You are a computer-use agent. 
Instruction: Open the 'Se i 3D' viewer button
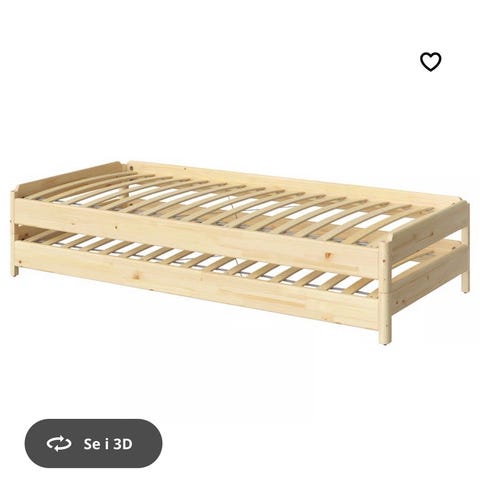coord(93,443)
